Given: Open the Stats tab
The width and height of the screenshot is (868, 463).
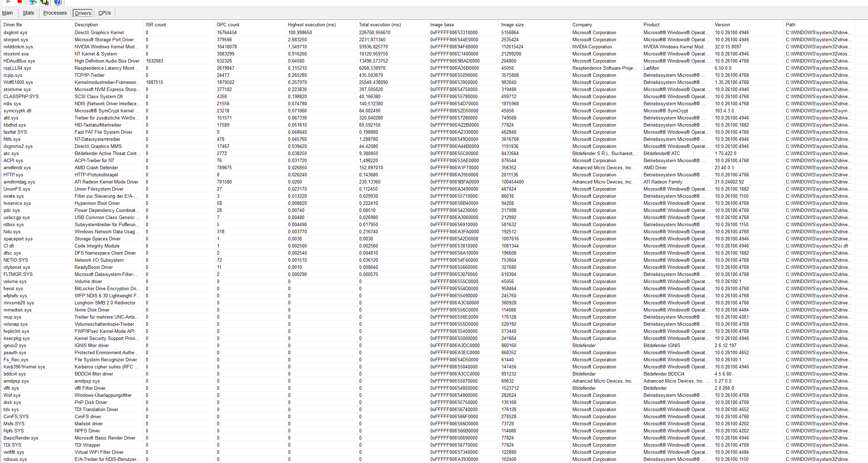Looking at the screenshot, I should [x=28, y=13].
